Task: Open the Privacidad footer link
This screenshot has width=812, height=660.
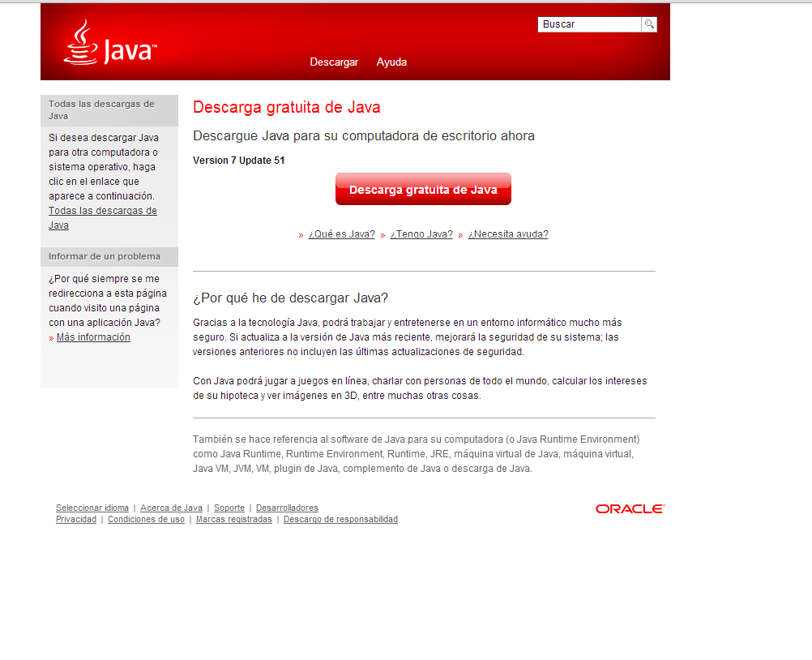Action: 76,520
